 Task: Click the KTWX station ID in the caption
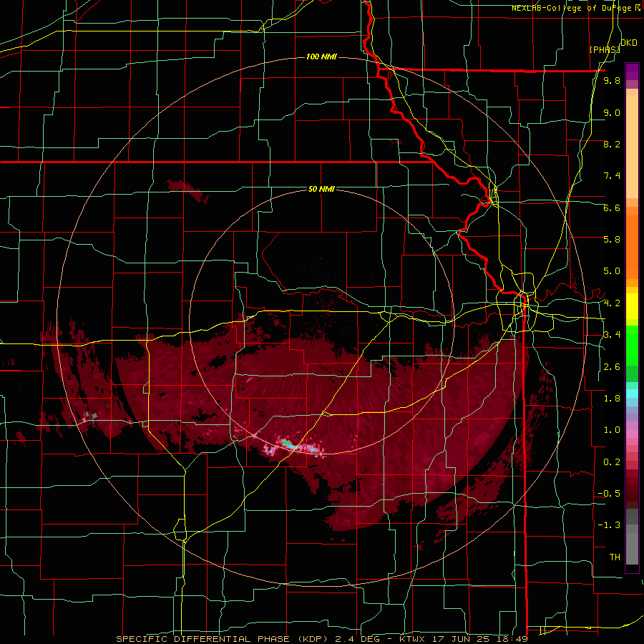click(x=414, y=639)
